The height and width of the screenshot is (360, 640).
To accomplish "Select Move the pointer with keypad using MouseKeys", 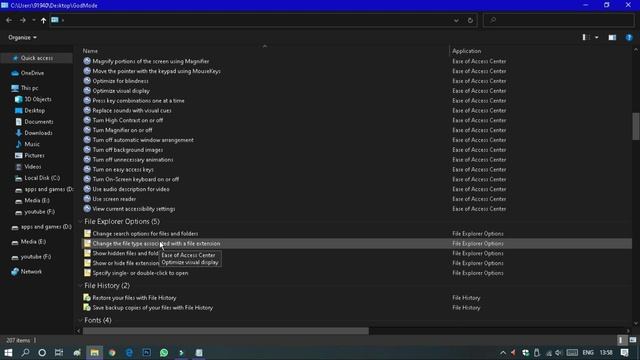I will point(156,71).
